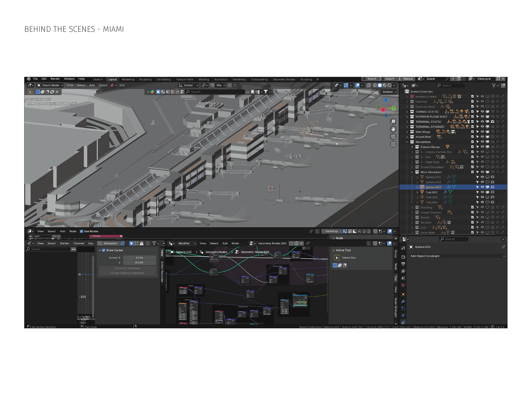Viewport: 532px width, 411px height.
Task: Switch orthographic perspective grid icon
Action: 393,144
